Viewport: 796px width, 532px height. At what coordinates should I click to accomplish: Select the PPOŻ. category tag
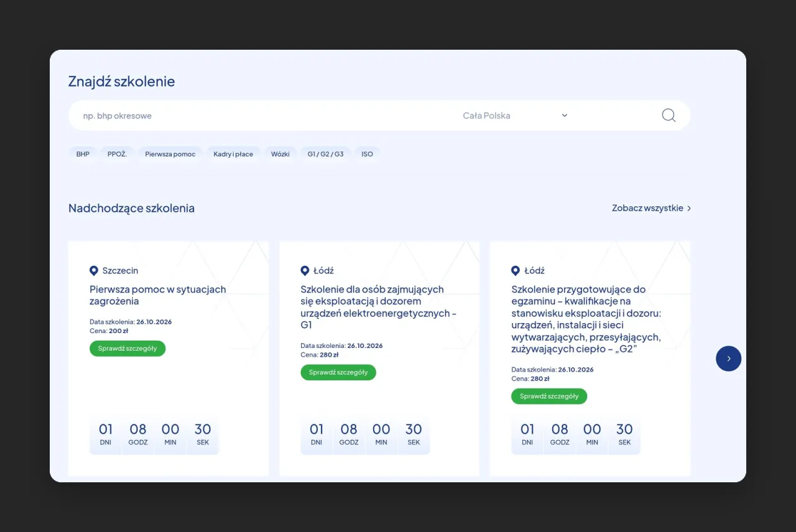click(x=117, y=154)
